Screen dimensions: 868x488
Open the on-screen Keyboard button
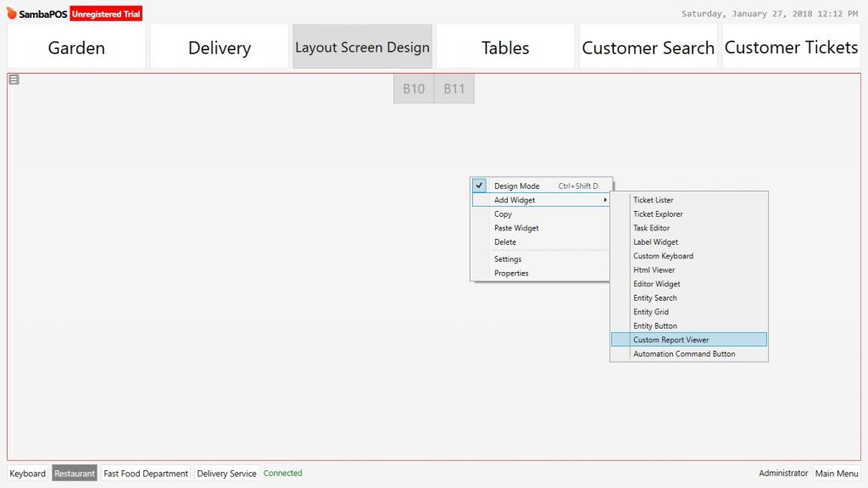28,473
